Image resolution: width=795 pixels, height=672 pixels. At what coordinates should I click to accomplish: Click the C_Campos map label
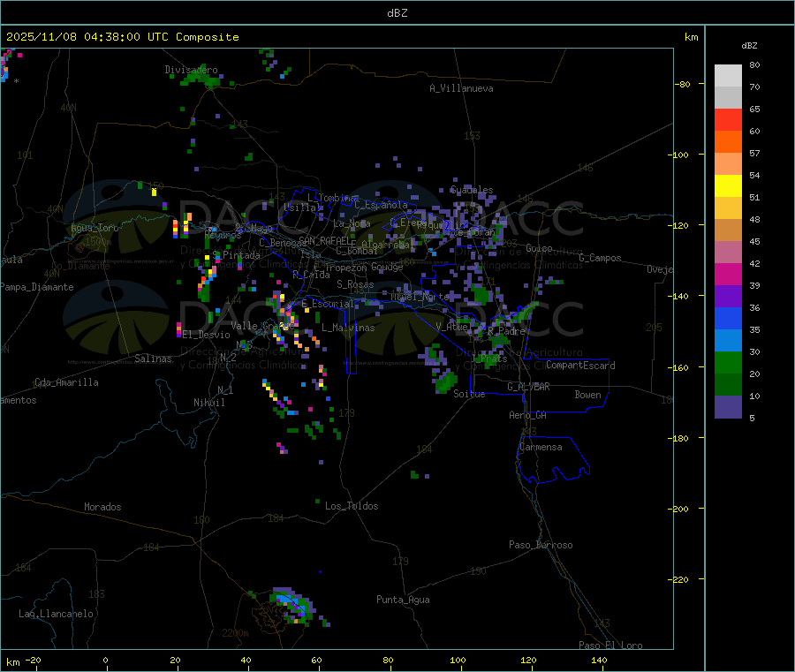(601, 258)
